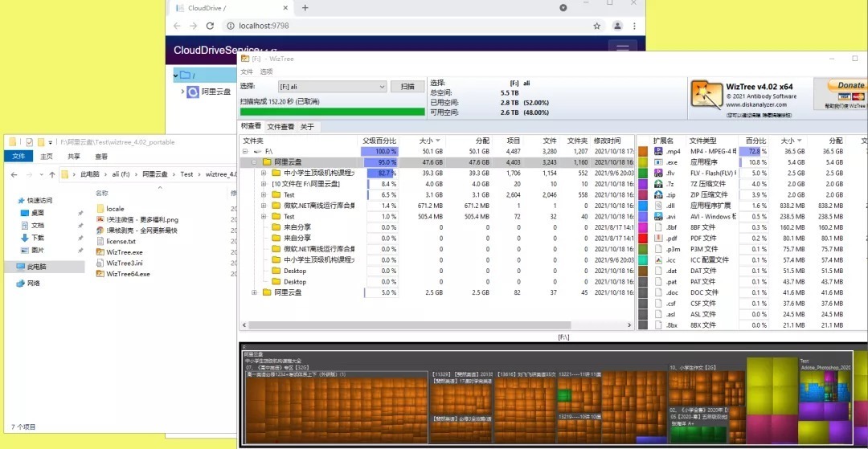868x449 pixels.
Task: Click the .flv file type icon
Action: pyautogui.click(x=659, y=173)
